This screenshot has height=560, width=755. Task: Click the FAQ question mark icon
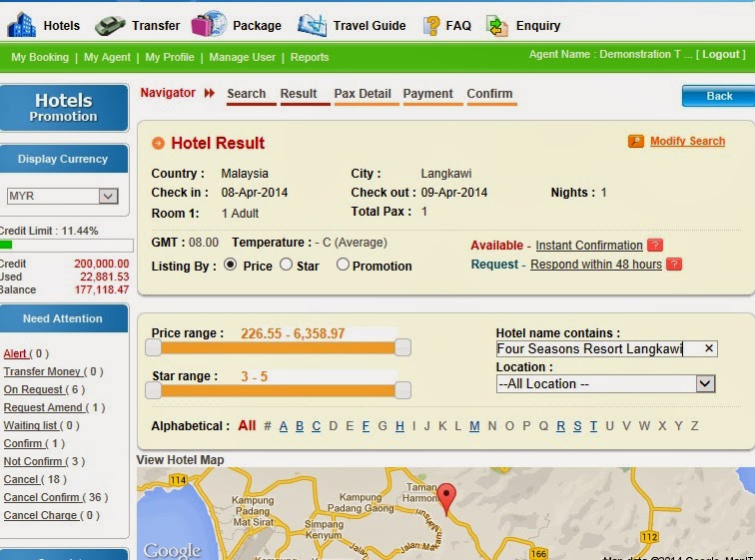[431, 25]
